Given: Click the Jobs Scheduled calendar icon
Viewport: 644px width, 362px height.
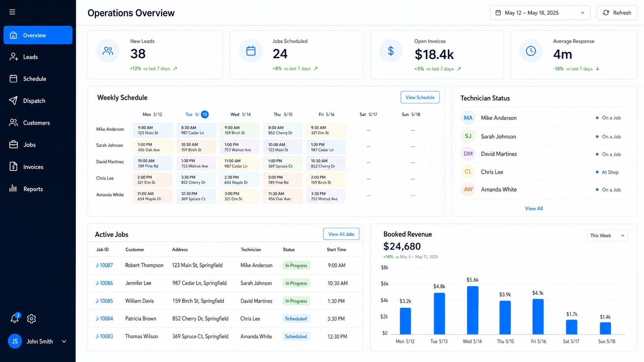Looking at the screenshot, I should point(251,51).
